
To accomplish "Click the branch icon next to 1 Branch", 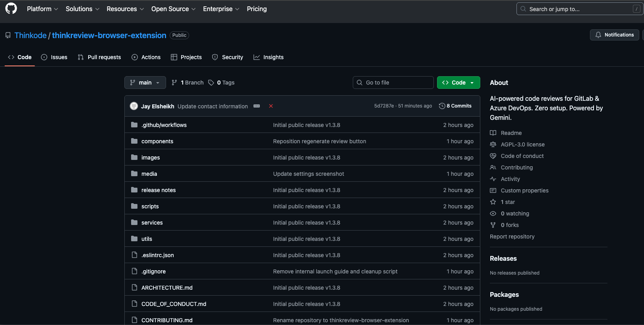I will (x=174, y=83).
